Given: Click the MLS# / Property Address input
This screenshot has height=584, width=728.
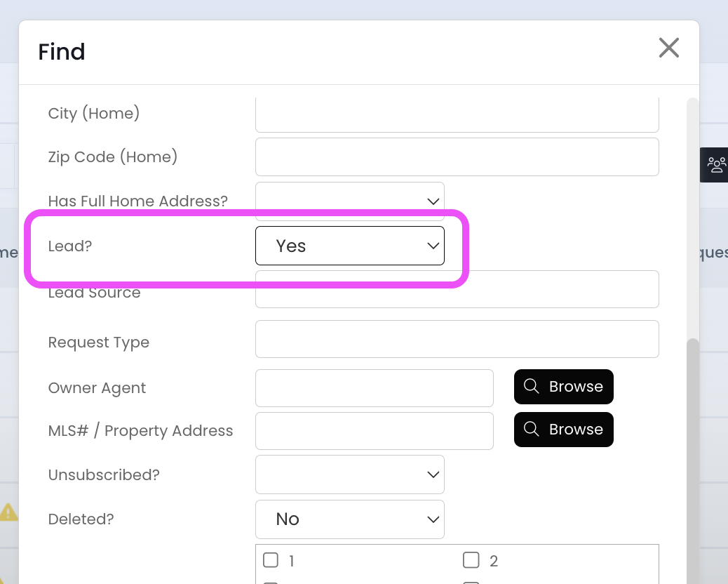Looking at the screenshot, I should tap(374, 430).
